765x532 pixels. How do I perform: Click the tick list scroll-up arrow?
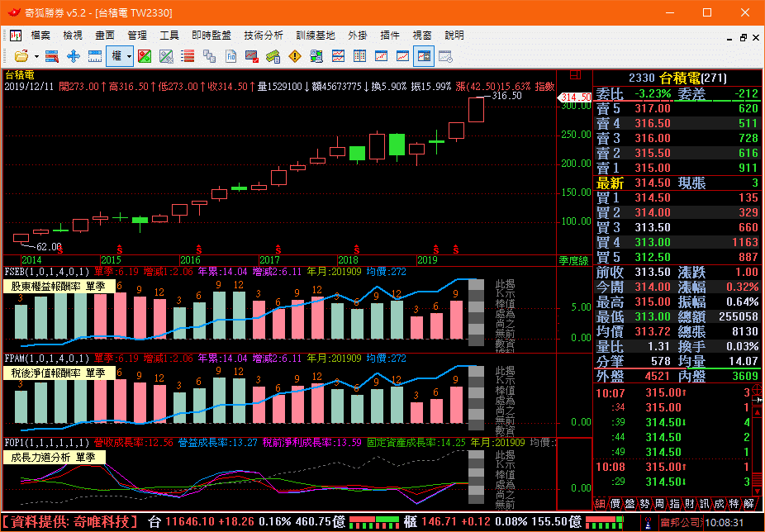[758, 413]
